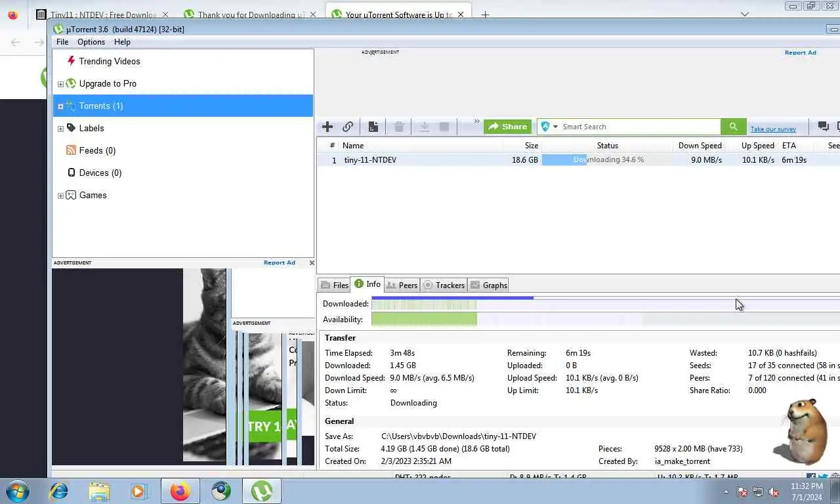Open Windows Media Player from taskbar
Viewport: 840px width, 504px height.
pyautogui.click(x=138, y=491)
